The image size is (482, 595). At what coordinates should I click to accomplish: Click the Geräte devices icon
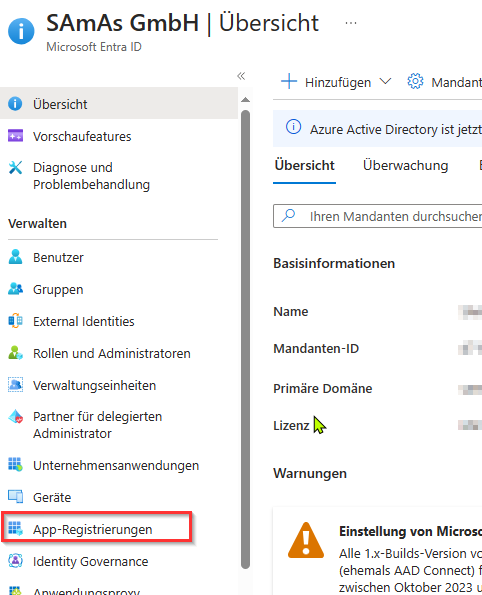(x=15, y=496)
